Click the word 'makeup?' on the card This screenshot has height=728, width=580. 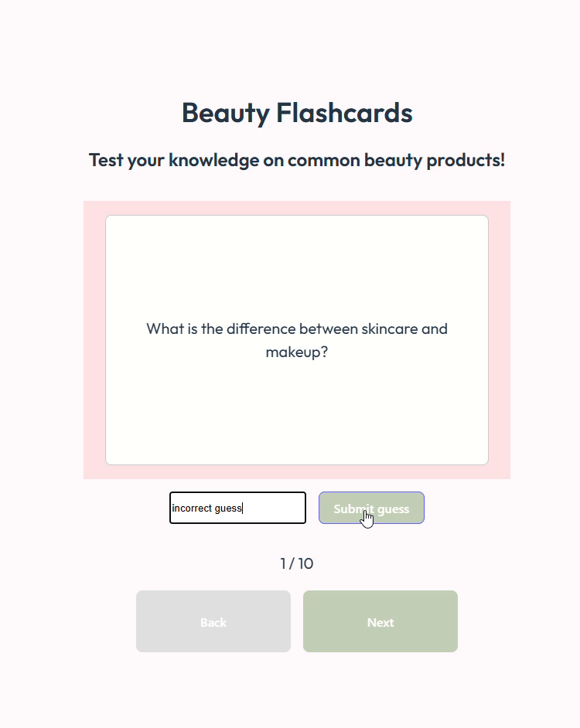click(x=296, y=352)
